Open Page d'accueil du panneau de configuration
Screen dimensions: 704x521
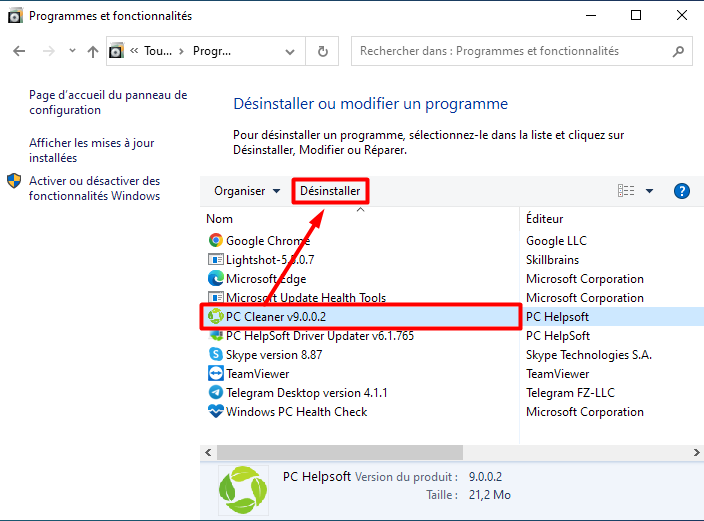pos(108,102)
